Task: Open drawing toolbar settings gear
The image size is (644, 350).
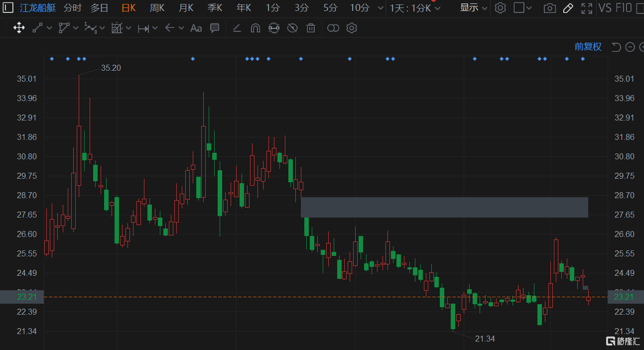Action: [x=352, y=28]
